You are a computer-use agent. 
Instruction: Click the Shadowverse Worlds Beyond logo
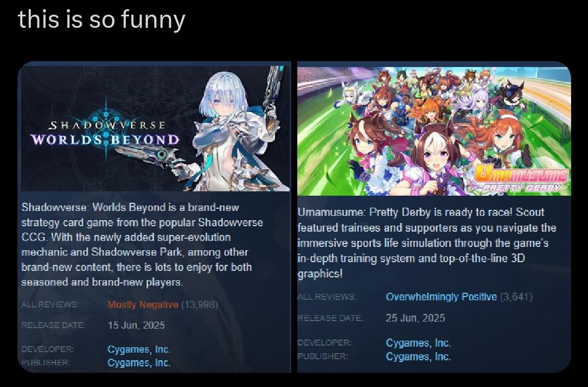106,132
